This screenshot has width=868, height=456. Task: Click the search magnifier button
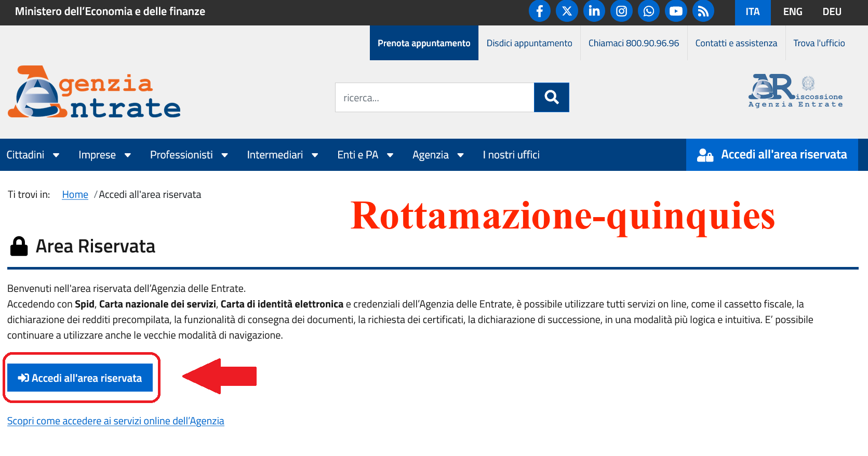pyautogui.click(x=552, y=97)
